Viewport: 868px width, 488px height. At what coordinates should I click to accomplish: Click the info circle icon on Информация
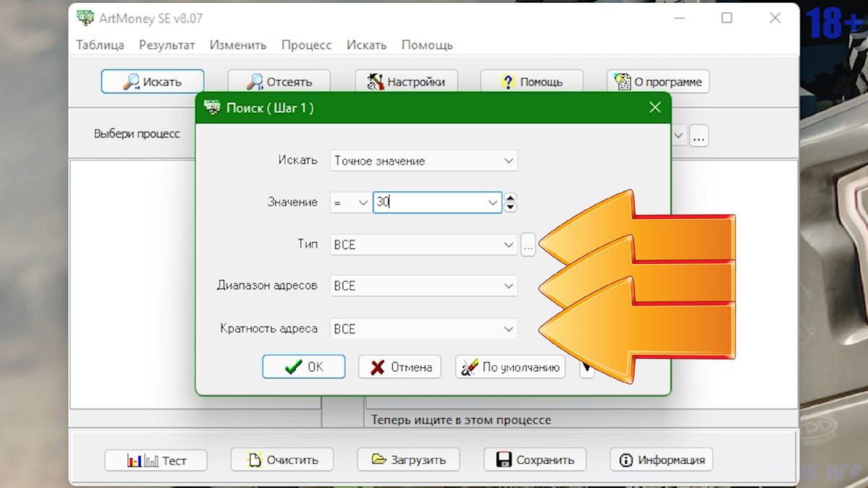[x=626, y=460]
